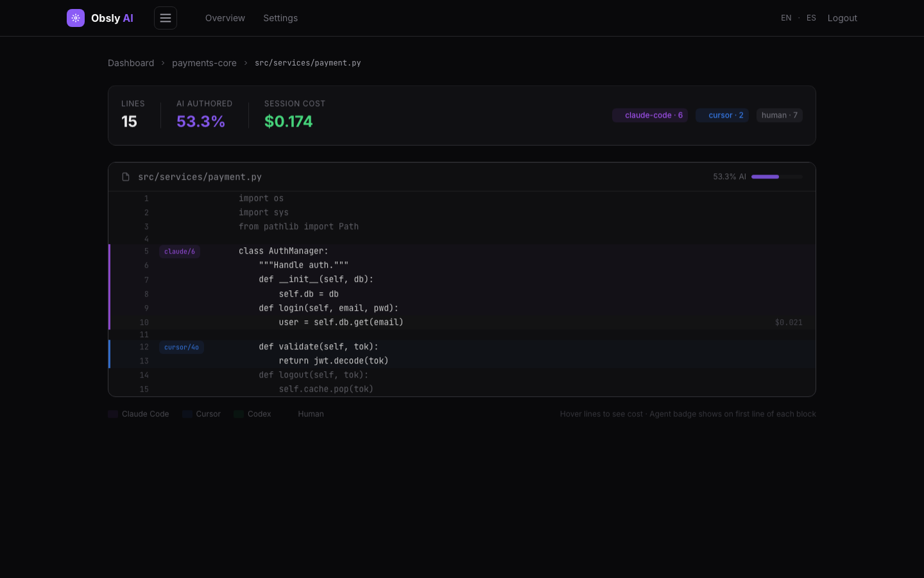Click the breadcrumb src/services/payment.py text
This screenshot has height=578, width=924.
pos(308,63)
